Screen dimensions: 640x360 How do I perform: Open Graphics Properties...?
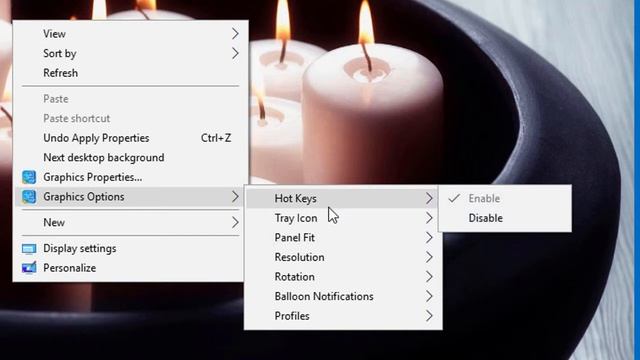pyautogui.click(x=131, y=177)
